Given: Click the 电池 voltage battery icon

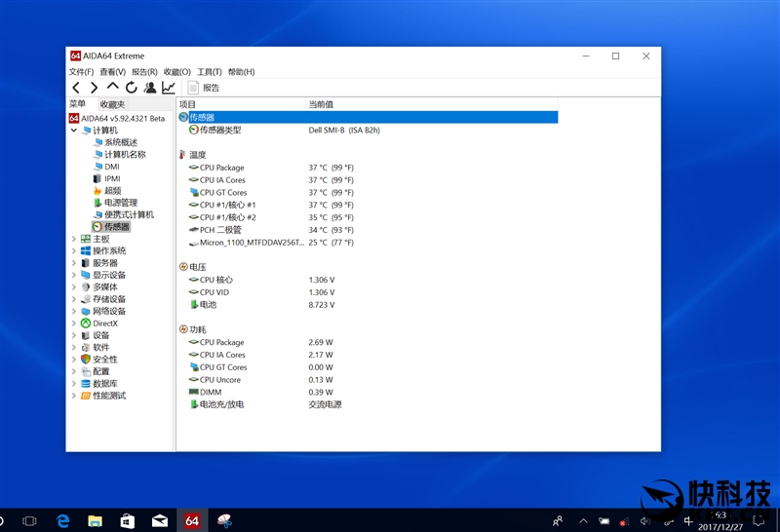Looking at the screenshot, I should [x=194, y=304].
